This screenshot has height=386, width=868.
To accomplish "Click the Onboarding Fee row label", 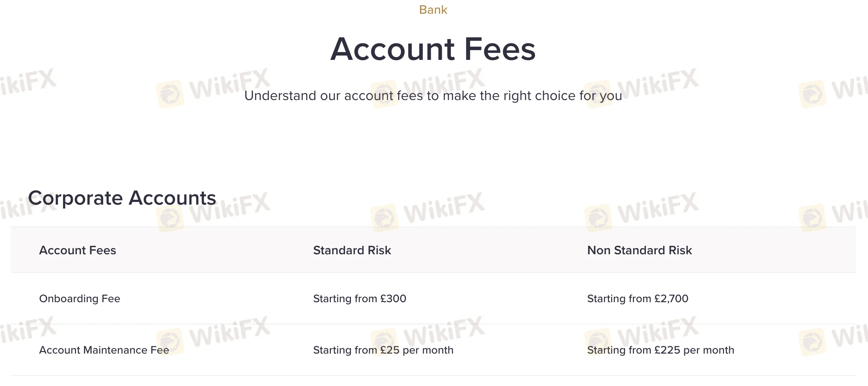I will pos(80,299).
